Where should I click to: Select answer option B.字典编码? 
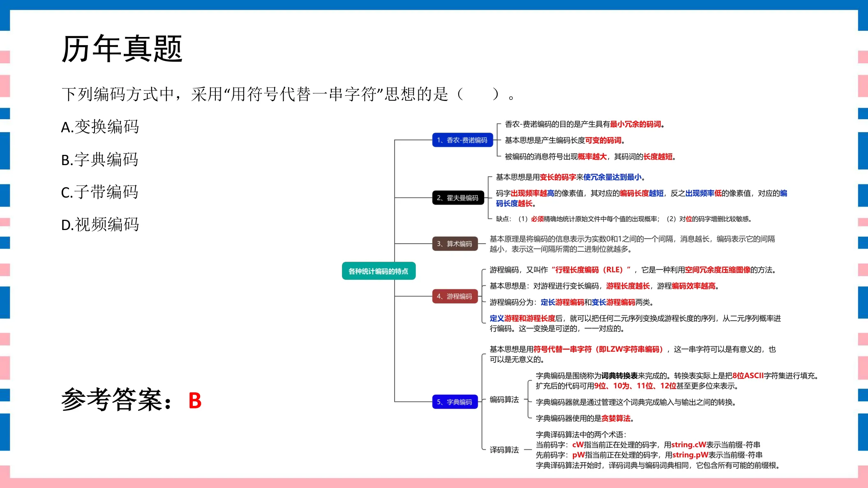click(100, 159)
